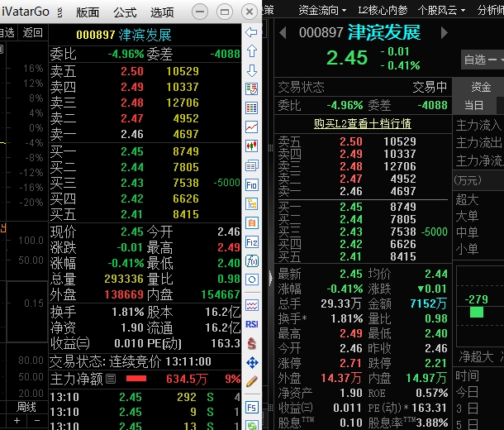Click the 换手 value 1.81% in left panel

(x=127, y=312)
